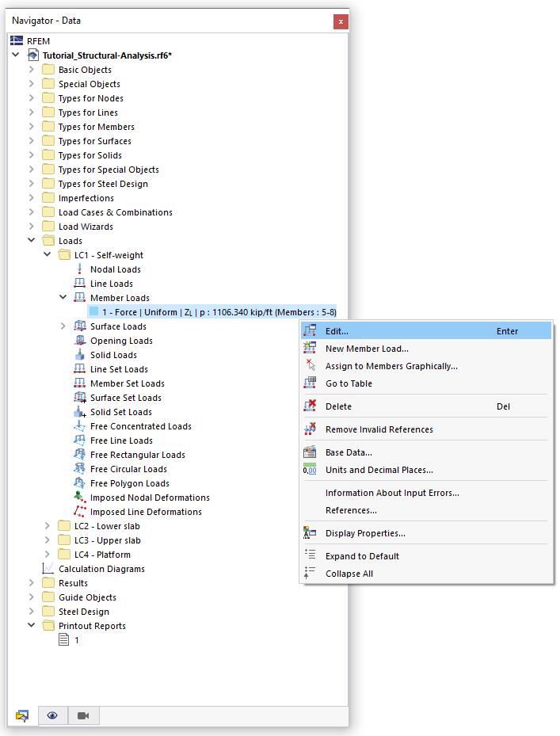Image resolution: width=560 pixels, height=736 pixels.
Task: Open Display Properties... from the menu
Action: coord(426,532)
